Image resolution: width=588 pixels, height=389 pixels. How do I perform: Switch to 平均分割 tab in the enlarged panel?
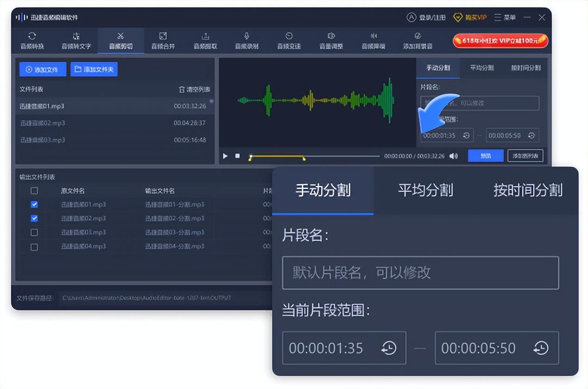[425, 190]
